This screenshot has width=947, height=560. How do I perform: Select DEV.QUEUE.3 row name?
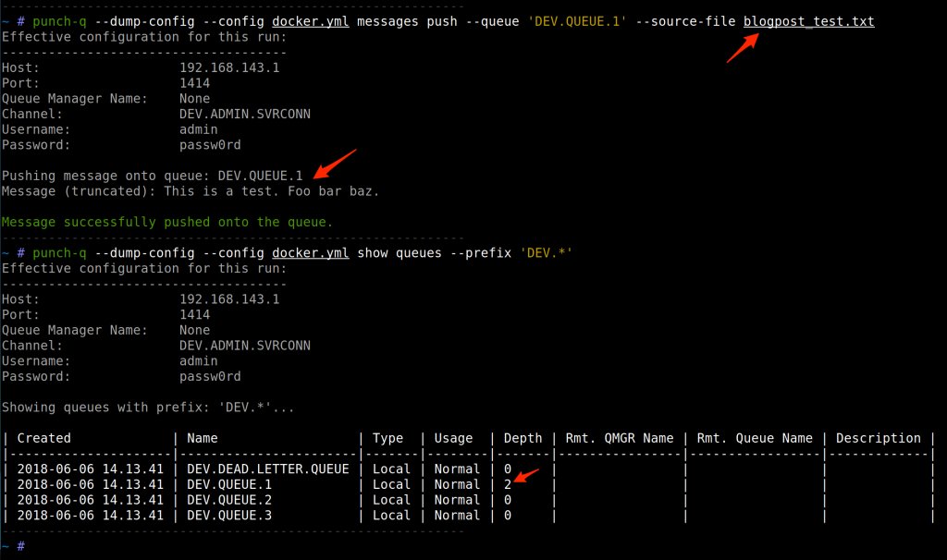(229, 516)
